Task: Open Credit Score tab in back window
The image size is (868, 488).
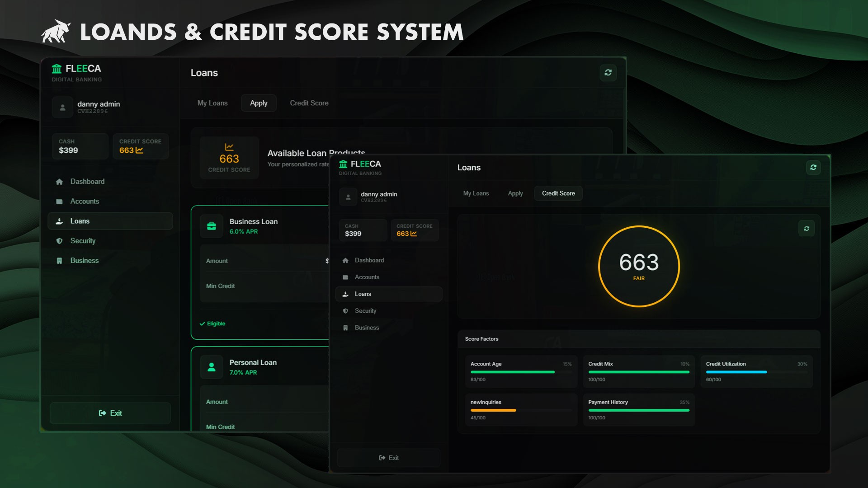Action: coord(309,103)
